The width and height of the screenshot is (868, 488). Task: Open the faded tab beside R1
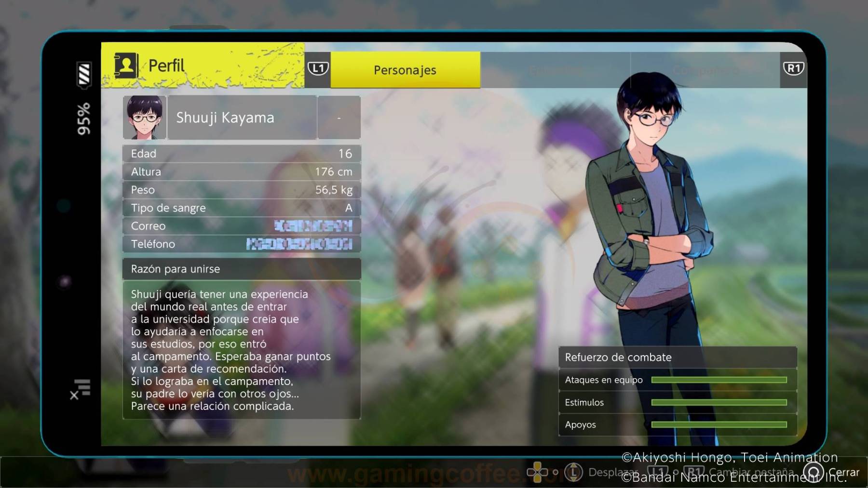(705, 70)
